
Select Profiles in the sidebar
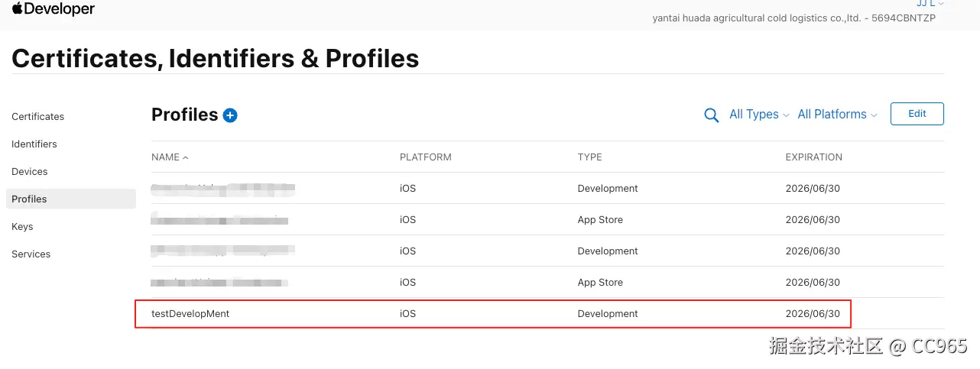pyautogui.click(x=30, y=199)
